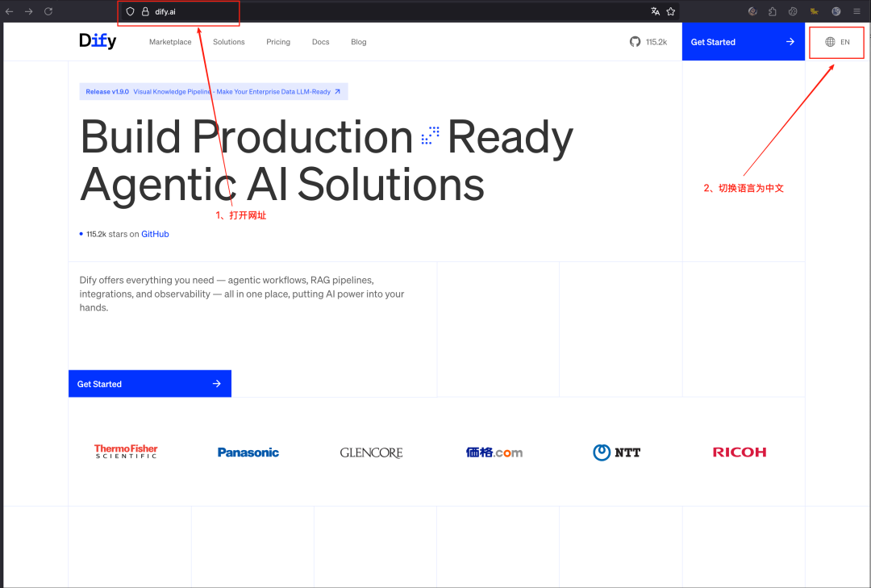Click the 'Agentic AI Solutions' heading line
Image resolution: width=871 pixels, height=588 pixels.
tap(282, 185)
